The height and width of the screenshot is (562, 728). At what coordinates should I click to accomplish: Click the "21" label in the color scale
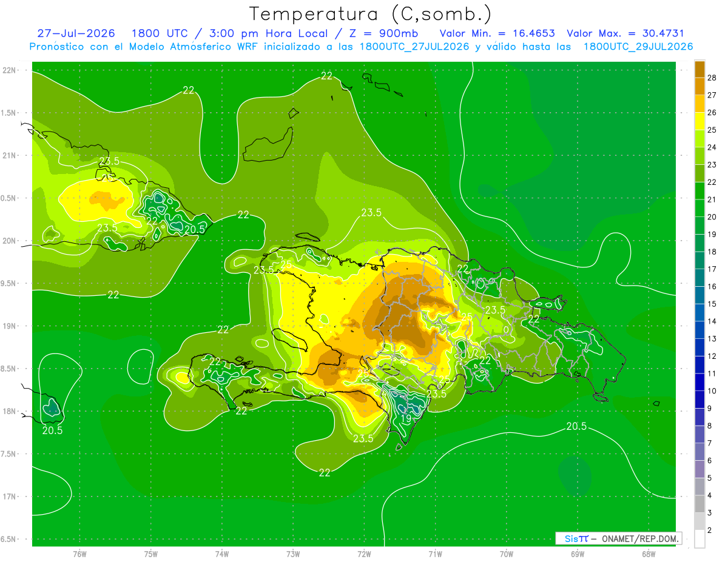click(x=712, y=199)
